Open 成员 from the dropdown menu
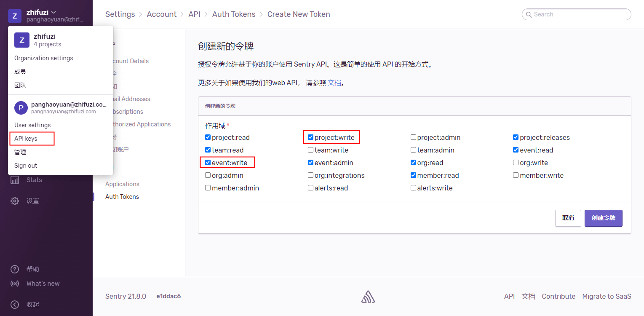Viewport: 644px width, 316px height. tap(20, 72)
